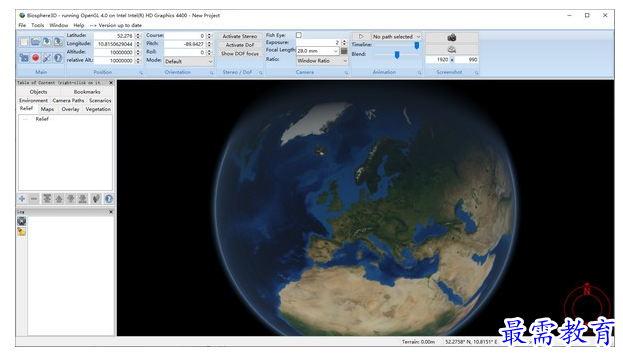Open the Focal Length dropdown

[317, 51]
